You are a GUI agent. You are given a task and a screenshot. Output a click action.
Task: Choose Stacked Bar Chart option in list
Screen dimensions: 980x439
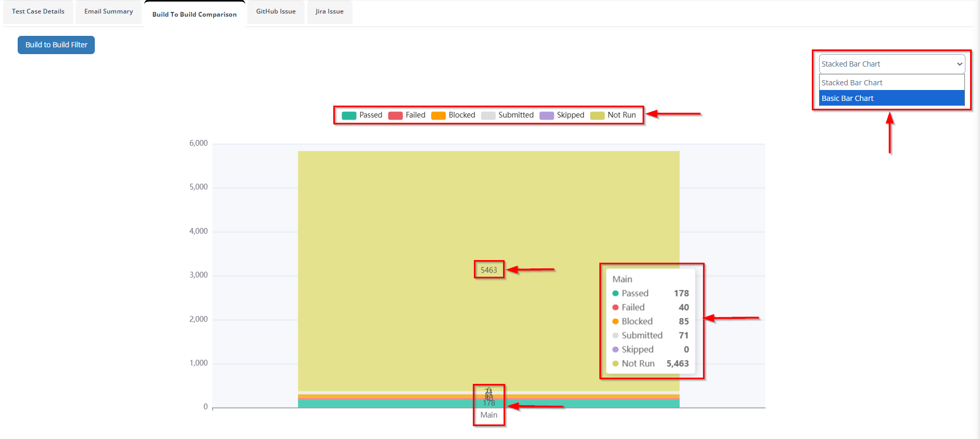(x=891, y=83)
